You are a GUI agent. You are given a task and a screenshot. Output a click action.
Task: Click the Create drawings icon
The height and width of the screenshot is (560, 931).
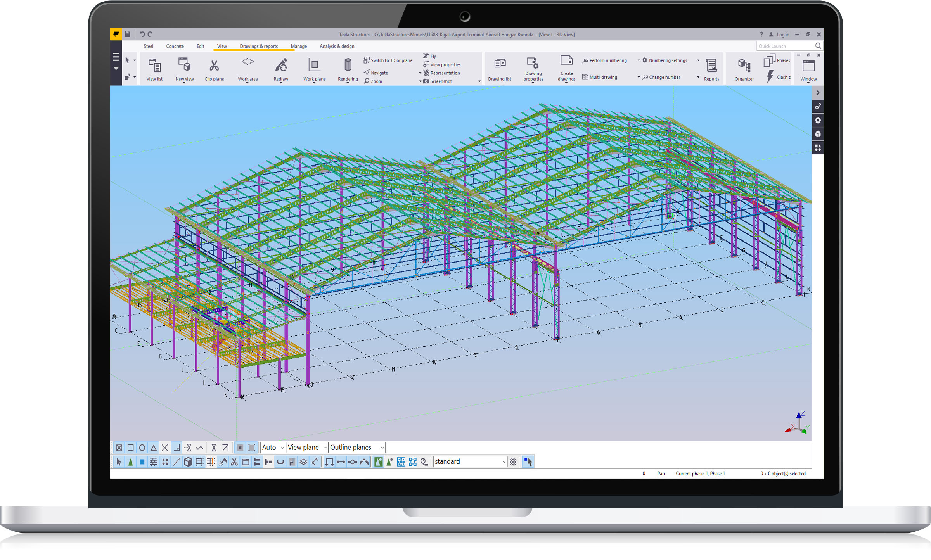566,60
